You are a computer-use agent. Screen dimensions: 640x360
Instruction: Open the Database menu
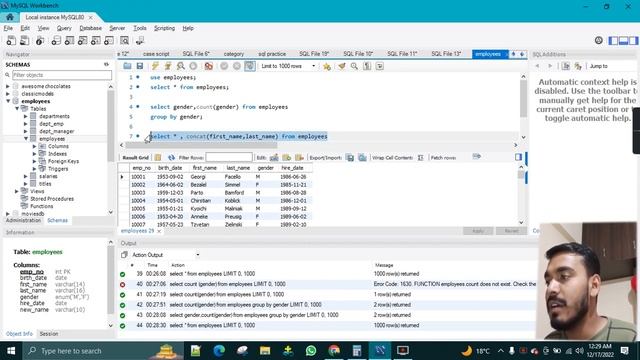(91, 28)
